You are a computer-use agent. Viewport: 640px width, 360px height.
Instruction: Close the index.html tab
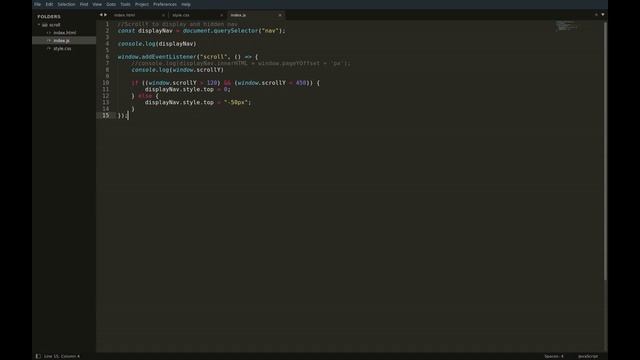[x=164, y=15]
